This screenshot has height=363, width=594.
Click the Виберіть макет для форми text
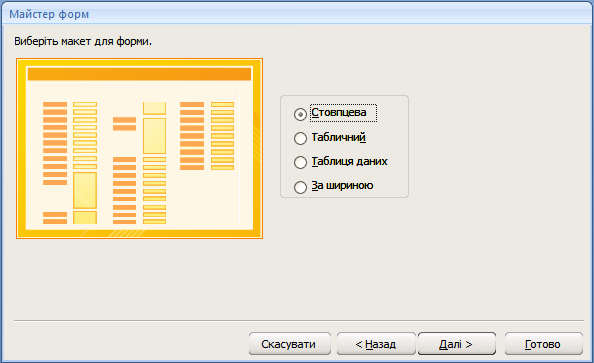point(83,41)
